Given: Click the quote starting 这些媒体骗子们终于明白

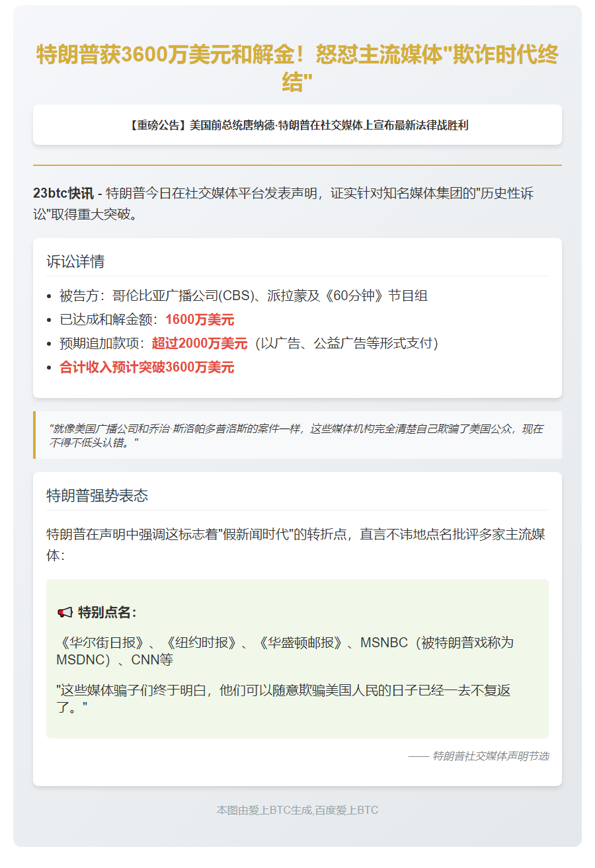Looking at the screenshot, I should (x=284, y=699).
